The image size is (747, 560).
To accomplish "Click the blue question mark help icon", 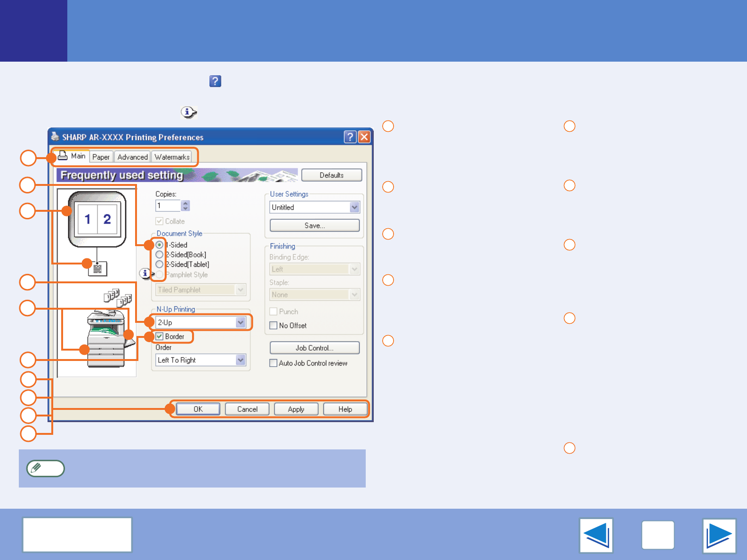I will [x=215, y=81].
